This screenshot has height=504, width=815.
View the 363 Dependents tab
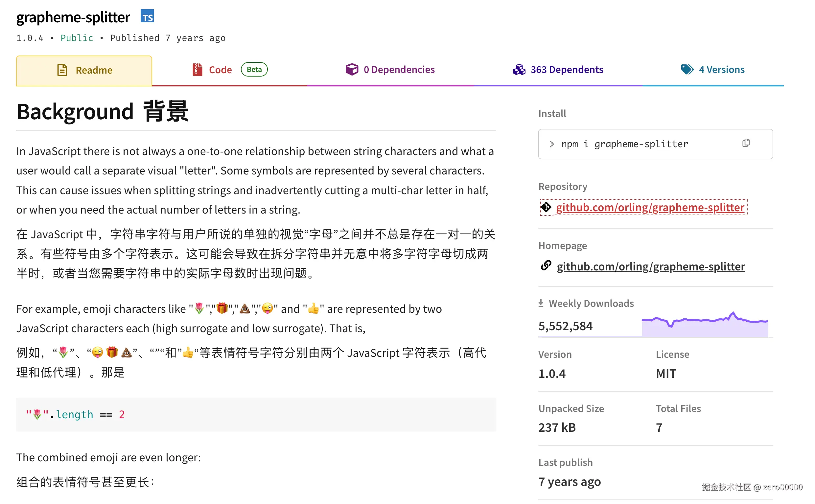click(x=567, y=69)
